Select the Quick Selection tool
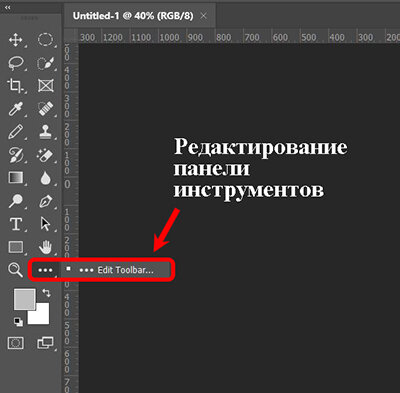This screenshot has height=393, width=400. (45, 63)
